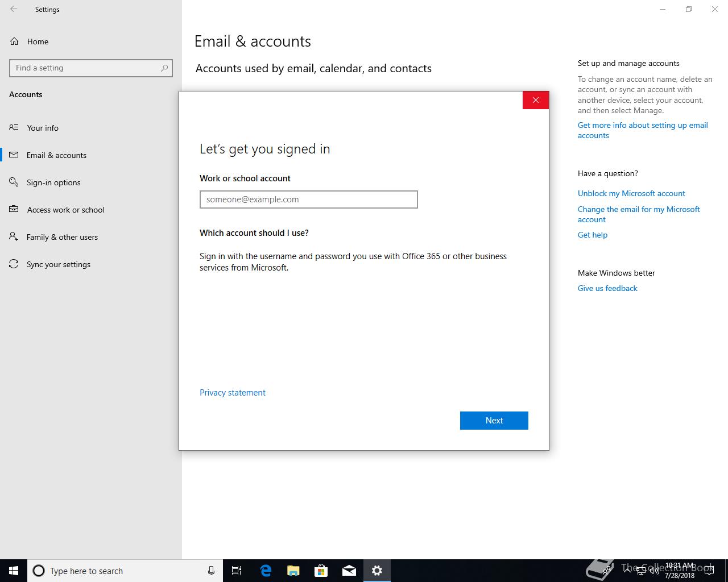Open Action Center notification icon
Screen dimensions: 728x582
[709, 571]
